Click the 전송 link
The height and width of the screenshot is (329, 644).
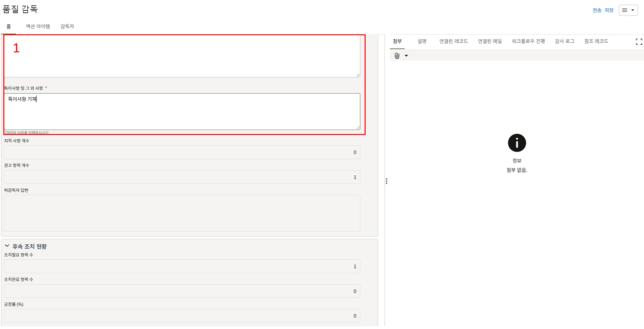coord(597,10)
